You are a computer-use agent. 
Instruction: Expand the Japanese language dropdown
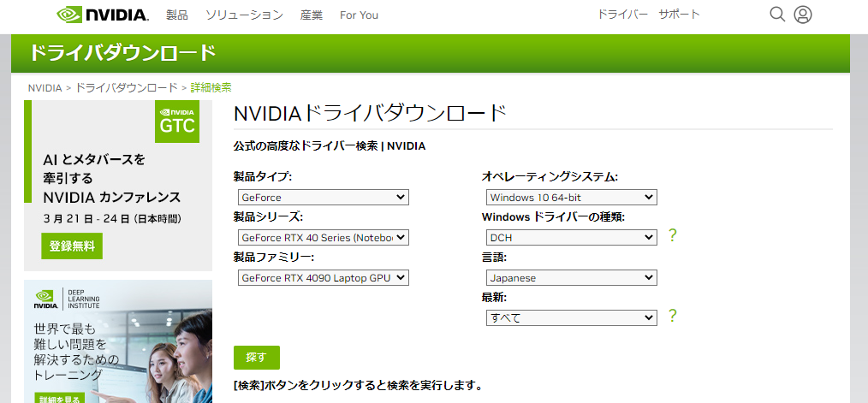[x=572, y=277]
